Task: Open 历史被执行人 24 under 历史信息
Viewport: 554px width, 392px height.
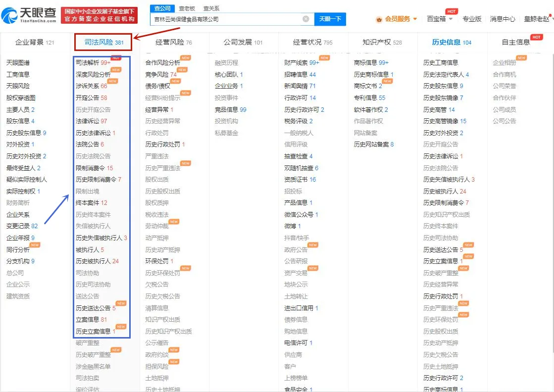Action: point(445,192)
